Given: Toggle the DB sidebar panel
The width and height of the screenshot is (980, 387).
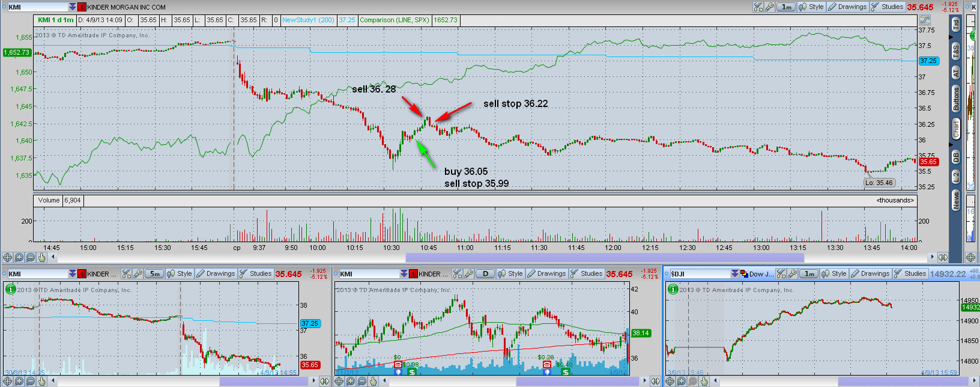Looking at the screenshot, I should pos(955,157).
